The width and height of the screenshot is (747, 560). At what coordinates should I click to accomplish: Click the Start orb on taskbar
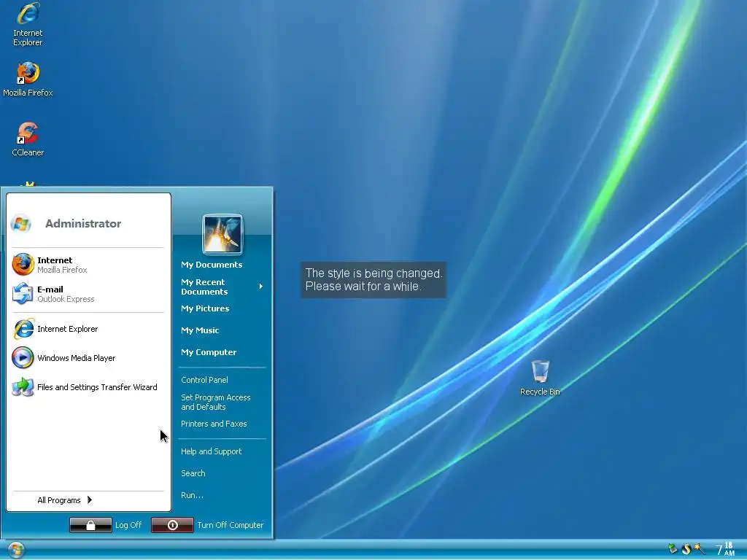(x=16, y=550)
